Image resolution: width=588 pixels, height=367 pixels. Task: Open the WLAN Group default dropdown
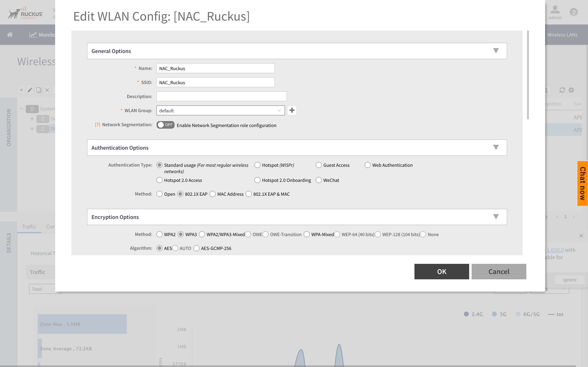click(220, 111)
